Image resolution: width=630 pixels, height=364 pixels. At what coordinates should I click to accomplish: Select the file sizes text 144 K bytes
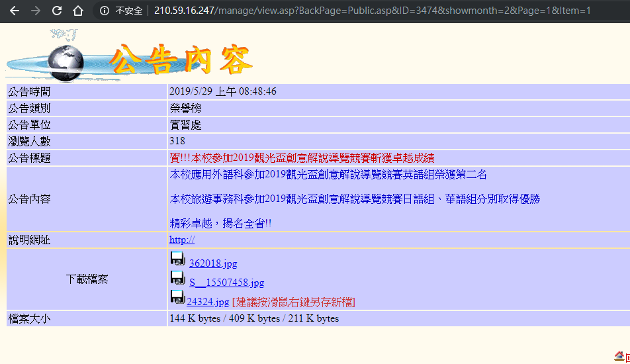point(195,318)
